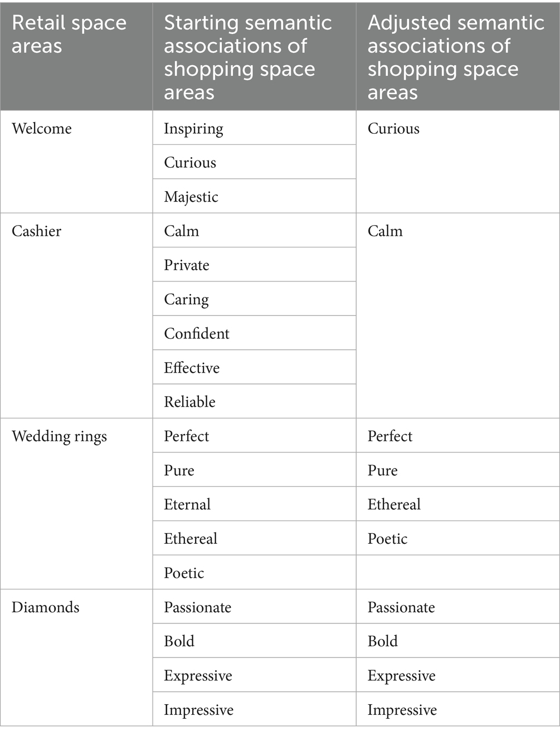
Task: Click the 'Effective' cell
Action: [192, 368]
